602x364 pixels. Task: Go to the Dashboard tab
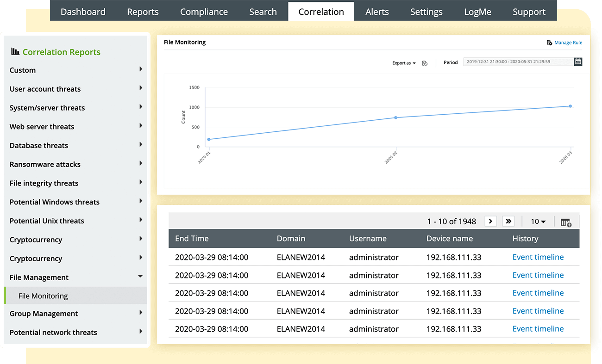pyautogui.click(x=83, y=12)
